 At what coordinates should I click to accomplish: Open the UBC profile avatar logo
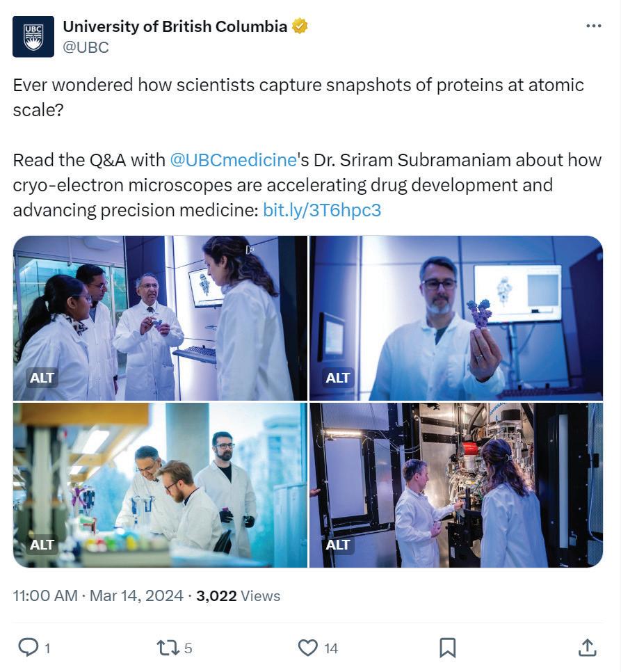[x=33, y=37]
